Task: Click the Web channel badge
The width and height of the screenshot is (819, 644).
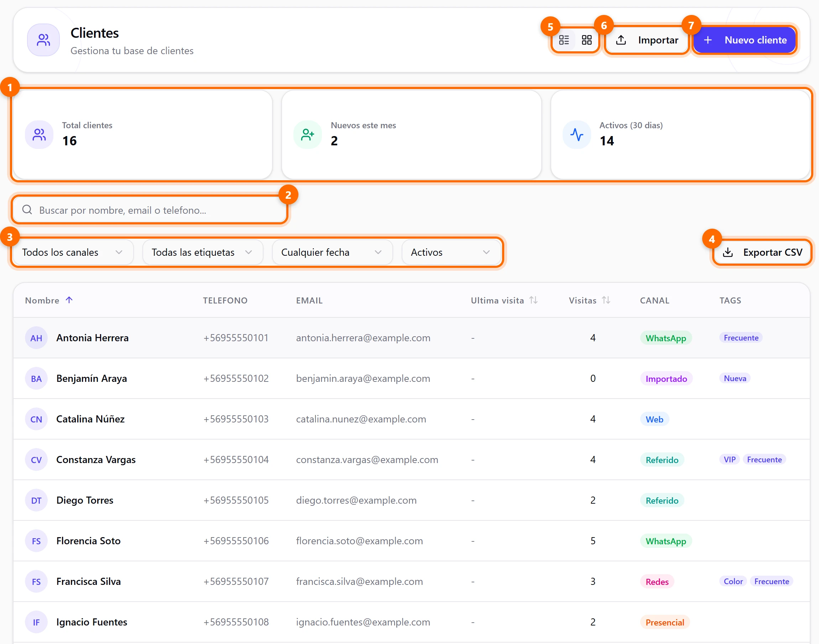Action: 654,419
